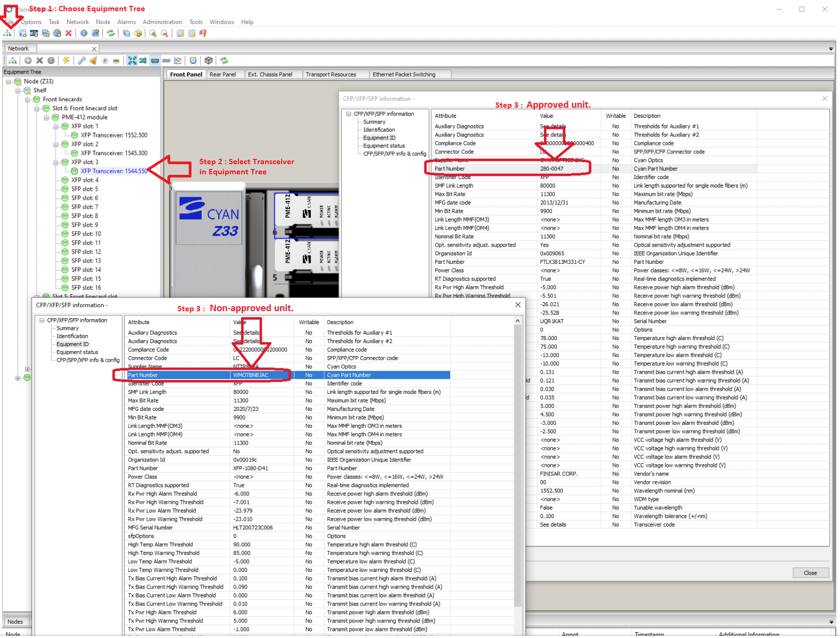This screenshot has height=638, width=840.
Task: Close the non-approved unit information dialog
Action: (518, 305)
